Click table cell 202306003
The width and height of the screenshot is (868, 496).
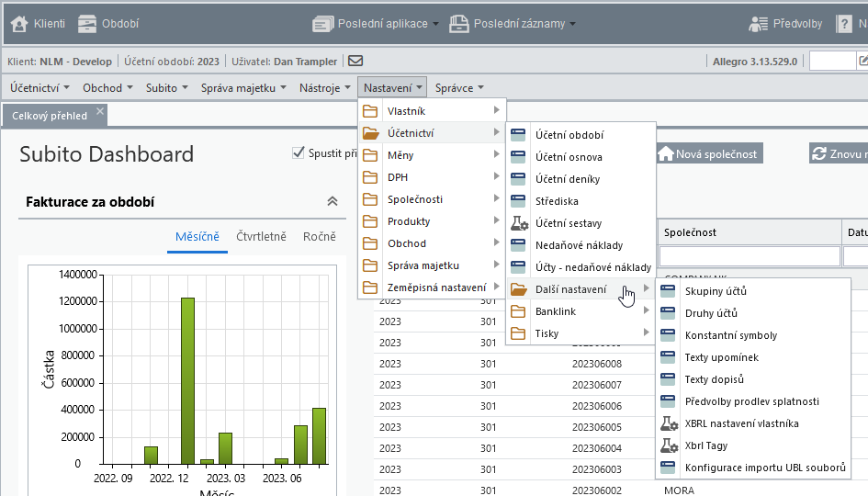click(x=597, y=469)
